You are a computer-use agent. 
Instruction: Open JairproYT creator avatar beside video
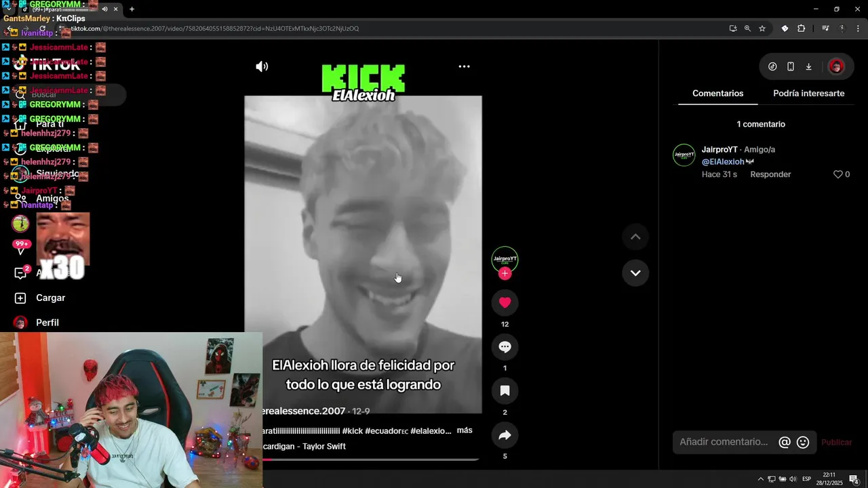(505, 258)
